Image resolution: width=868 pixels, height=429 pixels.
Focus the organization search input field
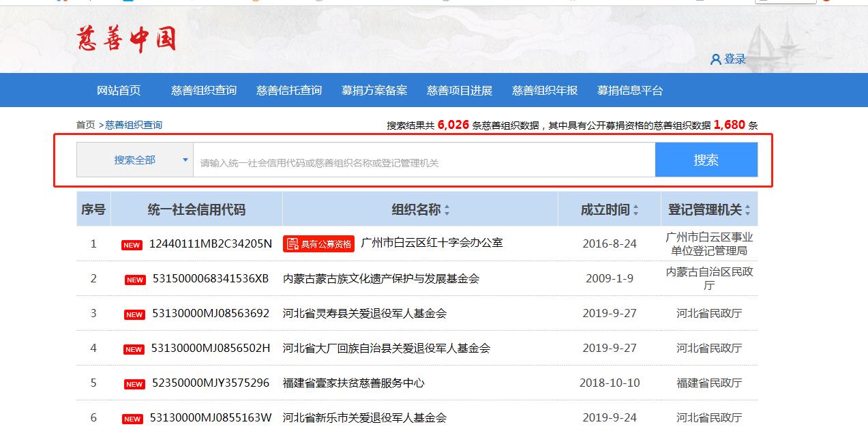423,162
